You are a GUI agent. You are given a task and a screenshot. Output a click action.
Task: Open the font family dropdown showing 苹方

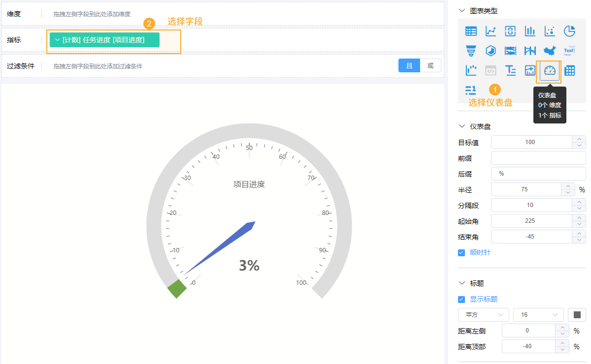click(483, 314)
